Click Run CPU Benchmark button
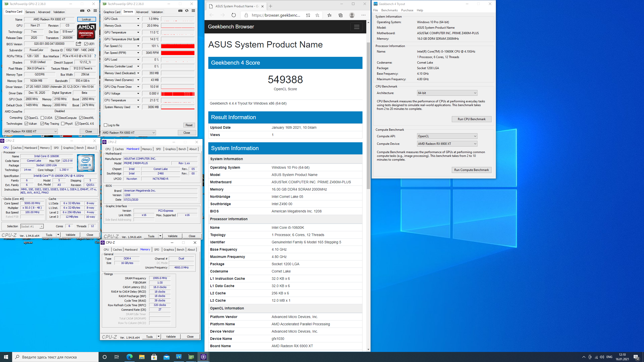644x362 pixels. 471,119
